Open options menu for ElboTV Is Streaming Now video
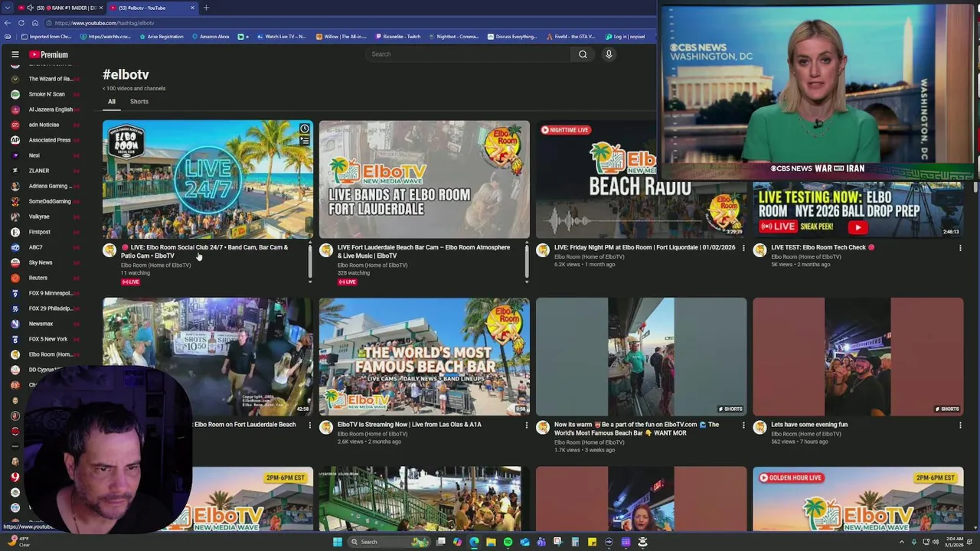The width and height of the screenshot is (980, 551). [527, 425]
